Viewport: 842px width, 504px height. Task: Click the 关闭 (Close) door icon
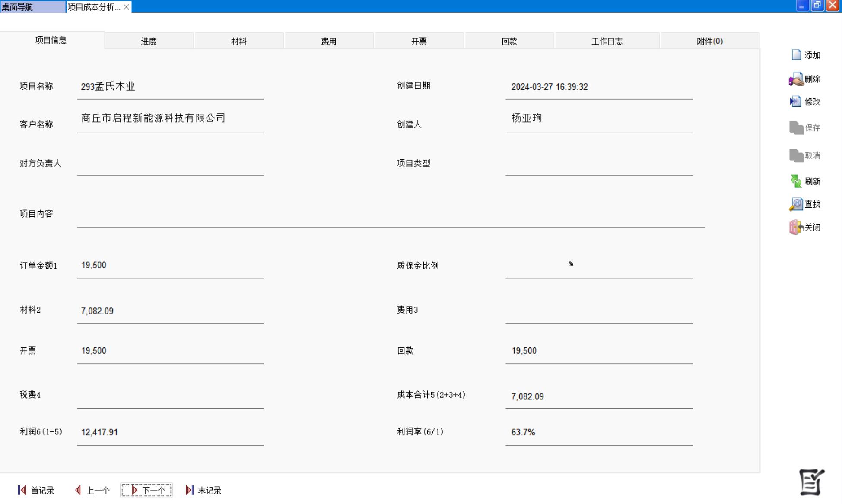click(796, 227)
